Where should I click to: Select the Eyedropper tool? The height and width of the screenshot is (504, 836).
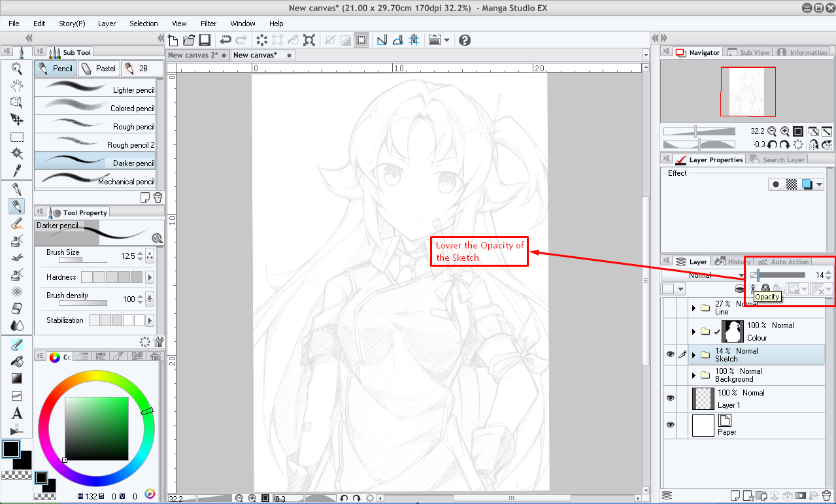tap(17, 170)
